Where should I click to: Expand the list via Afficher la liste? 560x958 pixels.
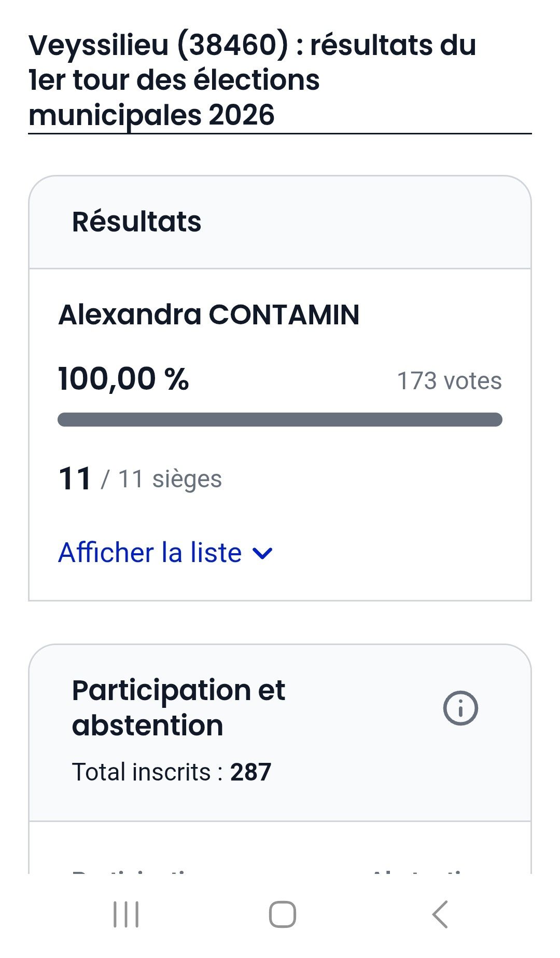[150, 553]
